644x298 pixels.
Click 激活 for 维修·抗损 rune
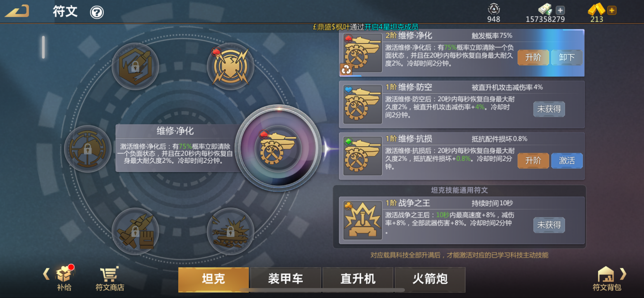pyautogui.click(x=567, y=161)
